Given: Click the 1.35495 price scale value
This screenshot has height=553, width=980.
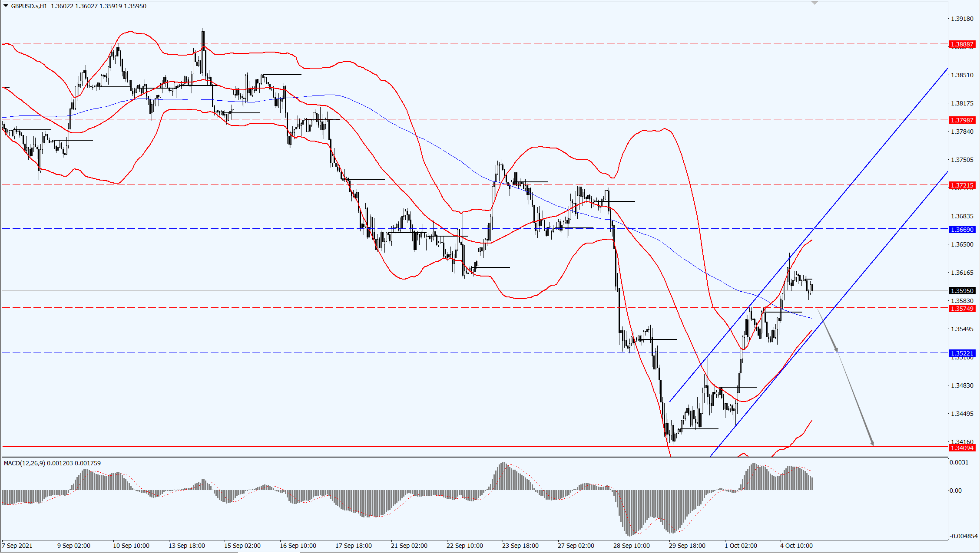Looking at the screenshot, I should click(962, 329).
